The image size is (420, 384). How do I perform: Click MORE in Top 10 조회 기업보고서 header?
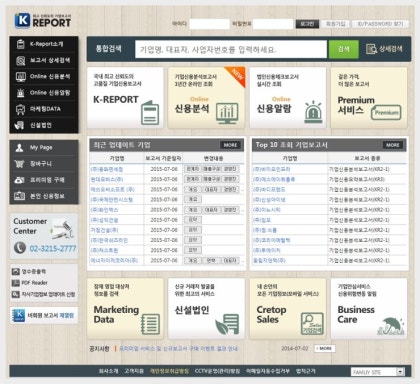coord(393,145)
